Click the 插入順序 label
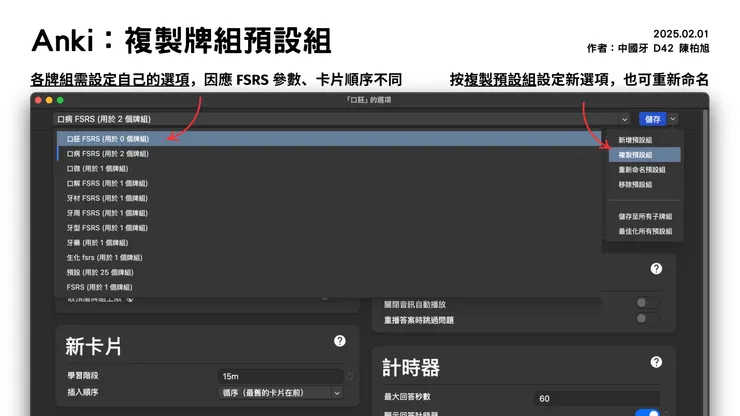The height and width of the screenshot is (416, 740). click(x=83, y=392)
